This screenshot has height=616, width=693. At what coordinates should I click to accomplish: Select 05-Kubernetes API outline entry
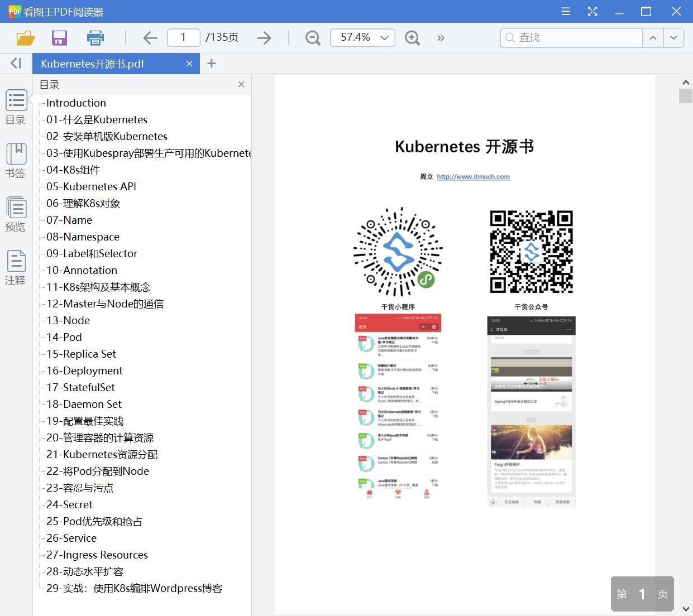tap(91, 186)
